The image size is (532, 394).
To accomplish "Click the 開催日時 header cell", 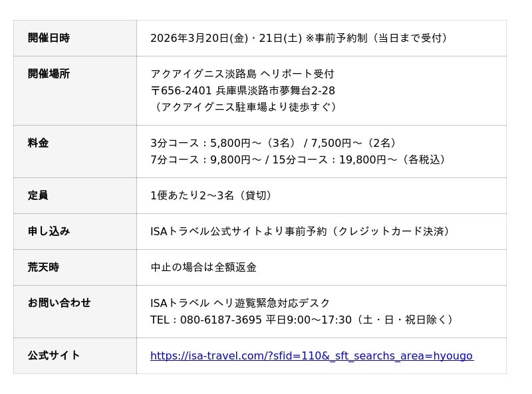I will (x=49, y=38).
